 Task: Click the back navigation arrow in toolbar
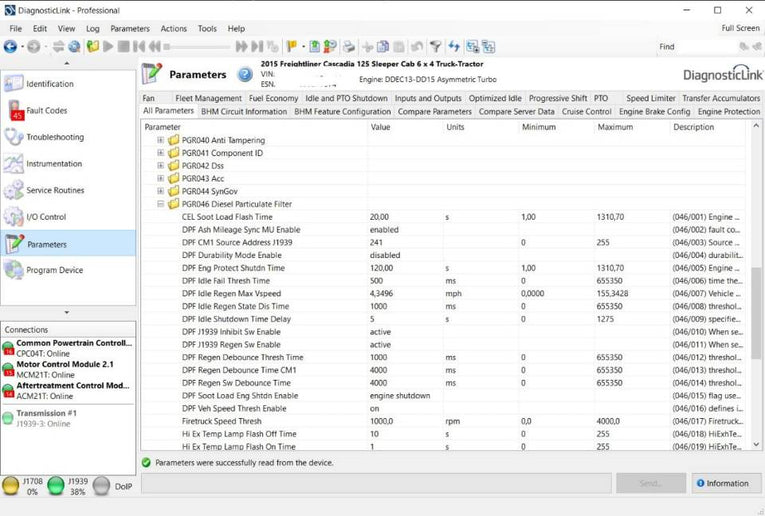(x=11, y=46)
